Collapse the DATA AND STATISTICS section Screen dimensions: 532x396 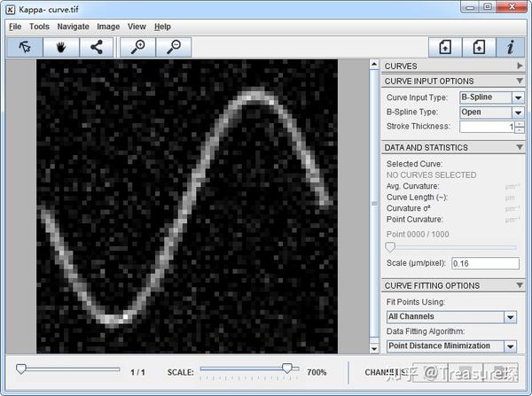tap(520, 147)
